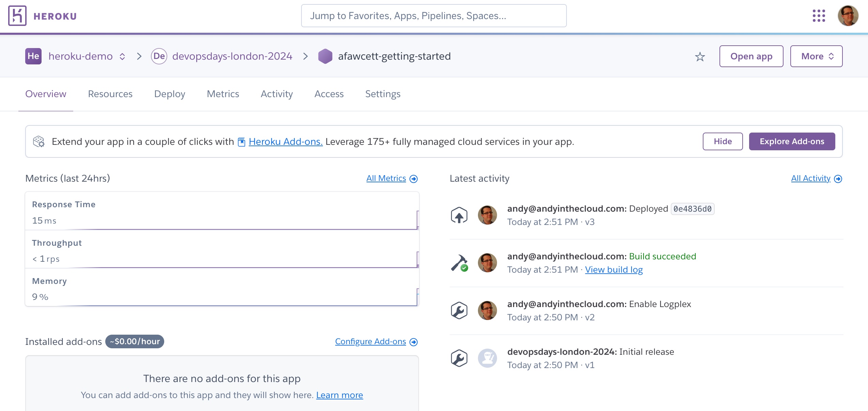868x411 pixels.
Task: Click the De pipeline badge icon
Action: coord(159,56)
